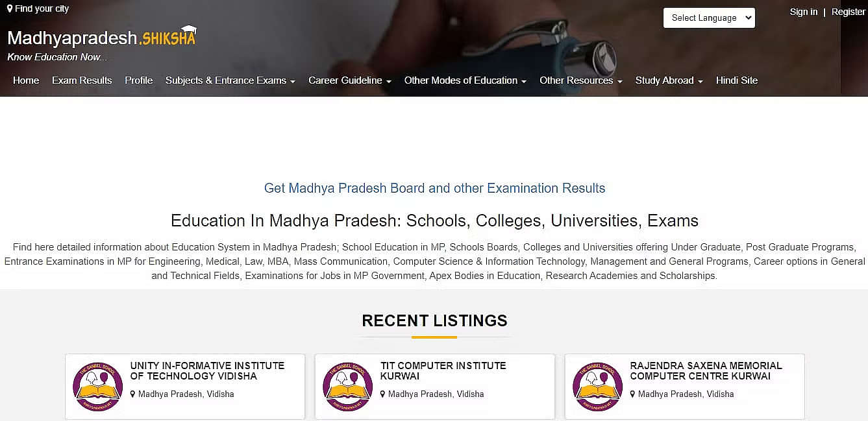Click the Madhyapradesh.Shiksha site logo
The height and width of the screenshot is (421, 868).
[x=101, y=37]
